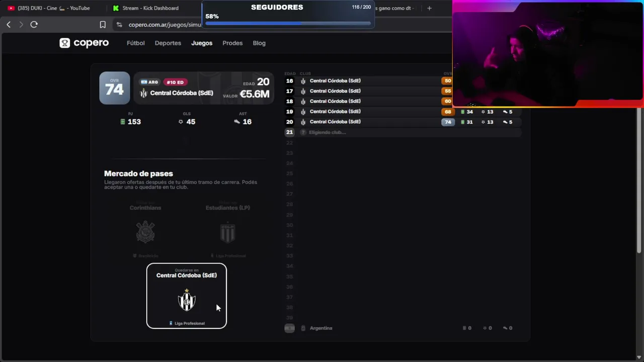
Task: Open the Blog menu item
Action: (x=259, y=43)
